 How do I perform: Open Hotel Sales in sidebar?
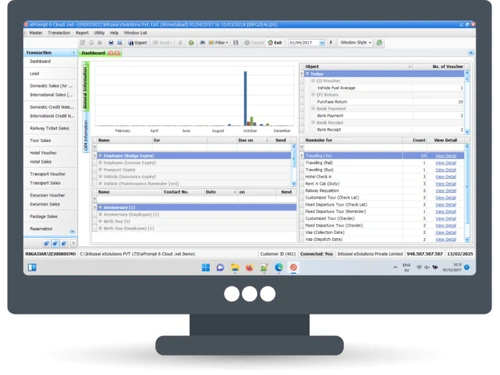tap(41, 162)
